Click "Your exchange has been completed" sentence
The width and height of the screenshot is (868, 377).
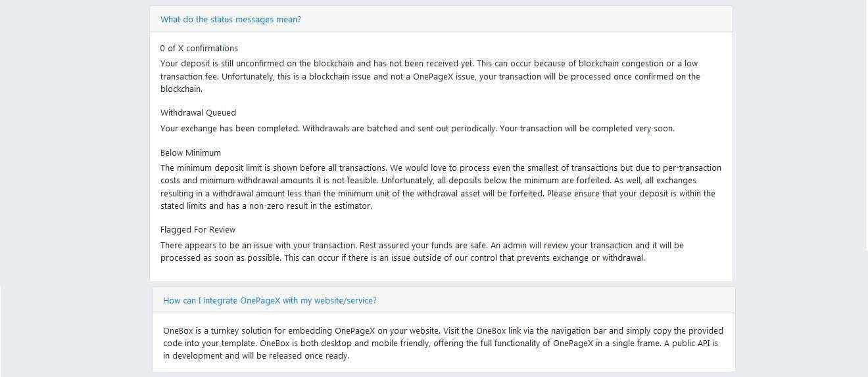coord(229,129)
